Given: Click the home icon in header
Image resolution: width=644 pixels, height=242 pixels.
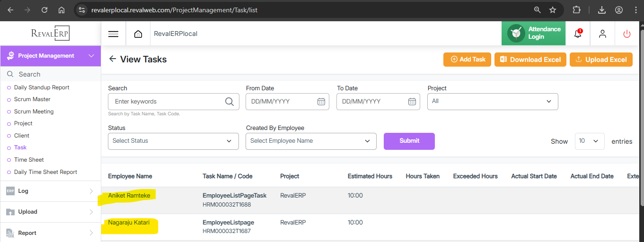Looking at the screenshot, I should click(138, 34).
